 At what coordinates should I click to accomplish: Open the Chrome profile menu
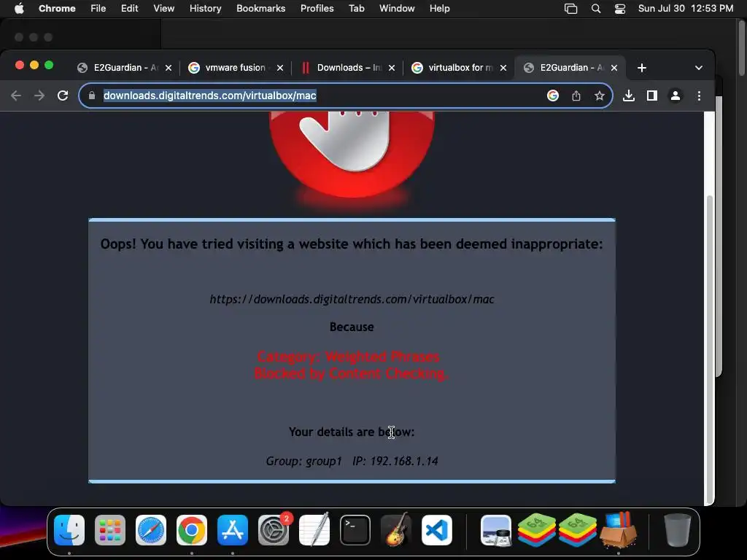click(x=676, y=96)
